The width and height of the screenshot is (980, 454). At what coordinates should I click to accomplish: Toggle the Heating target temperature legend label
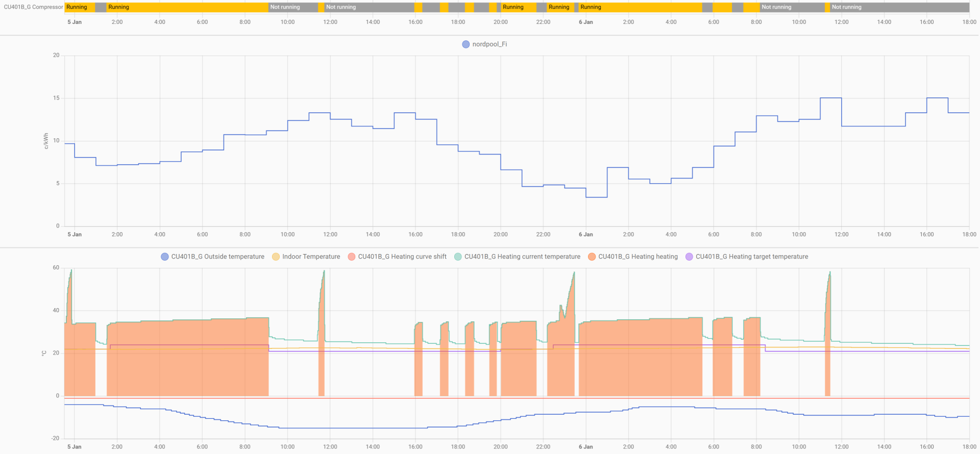pyautogui.click(x=751, y=257)
